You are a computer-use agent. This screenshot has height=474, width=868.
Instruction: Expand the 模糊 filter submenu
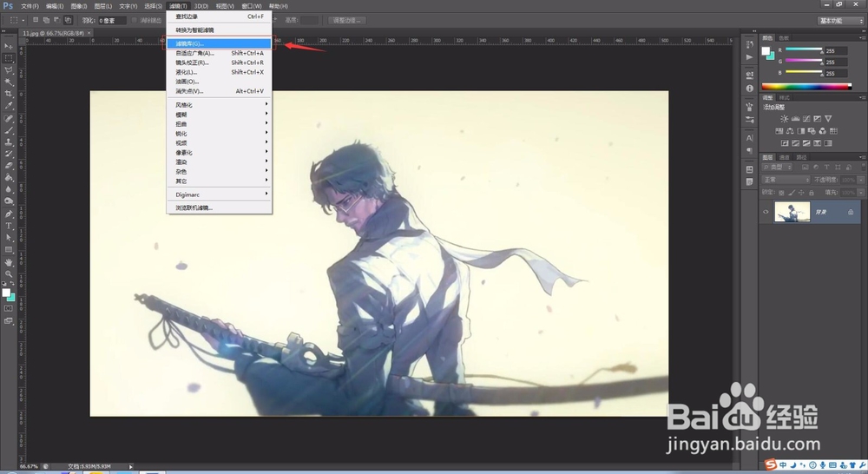click(x=220, y=115)
